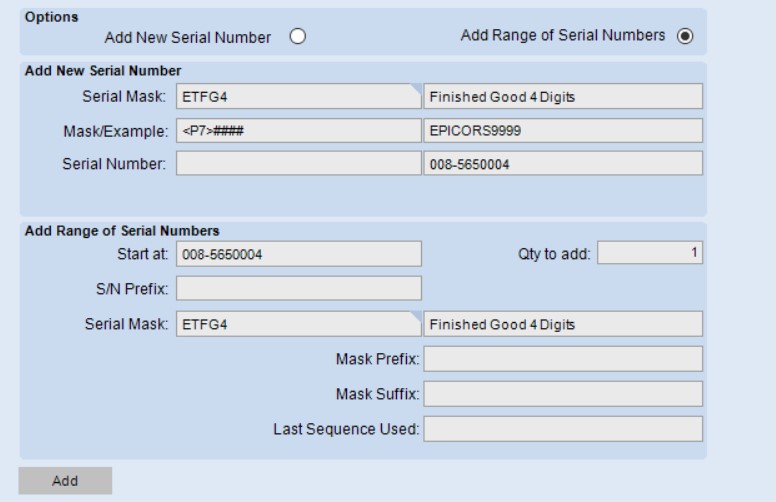
Task: Click the lower Serial Mask ETFG4 field
Action: click(299, 324)
